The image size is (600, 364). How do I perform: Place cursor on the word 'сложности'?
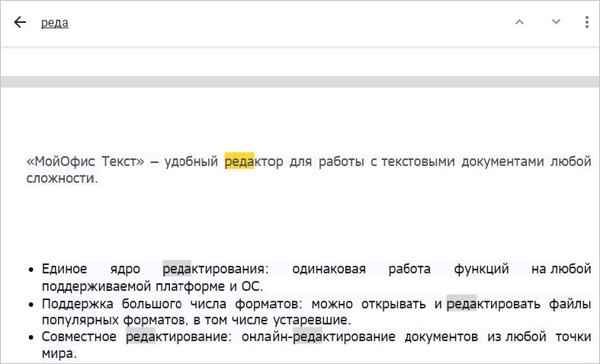[x=60, y=178]
